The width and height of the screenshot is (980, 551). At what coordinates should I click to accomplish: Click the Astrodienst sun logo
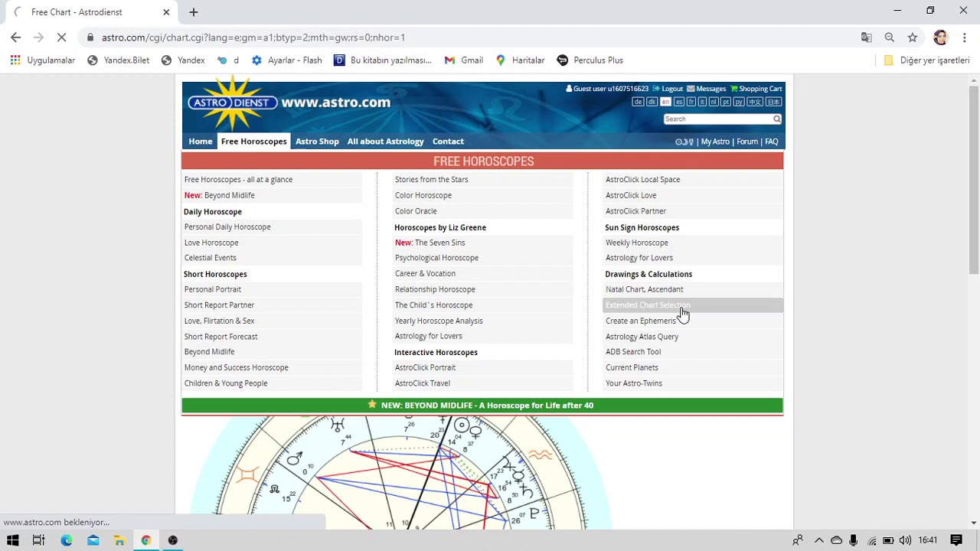click(232, 103)
